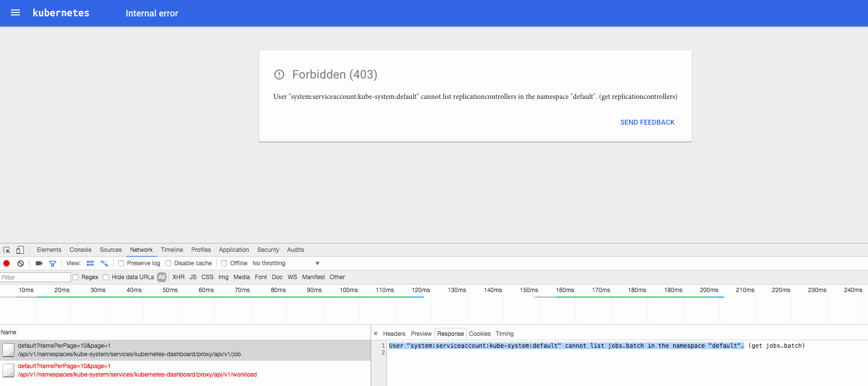868x386 pixels.
Task: Enable the Disable cache checkbox
Action: (x=168, y=263)
